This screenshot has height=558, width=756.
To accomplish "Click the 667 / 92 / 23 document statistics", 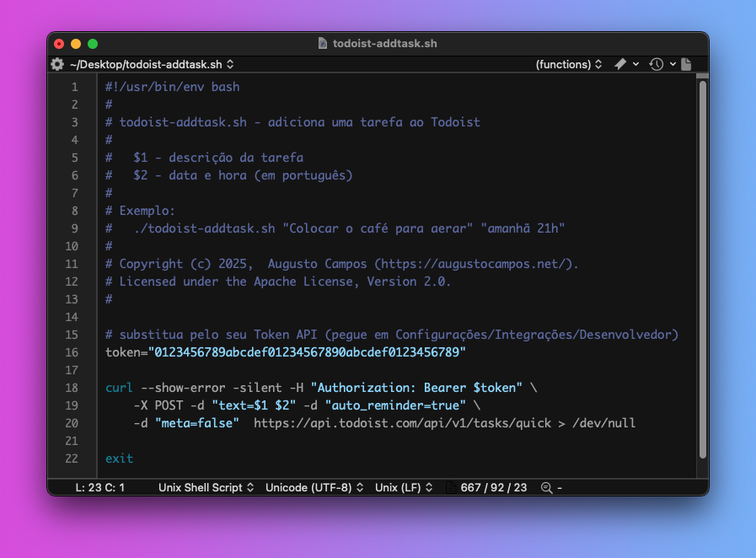I will coord(494,487).
